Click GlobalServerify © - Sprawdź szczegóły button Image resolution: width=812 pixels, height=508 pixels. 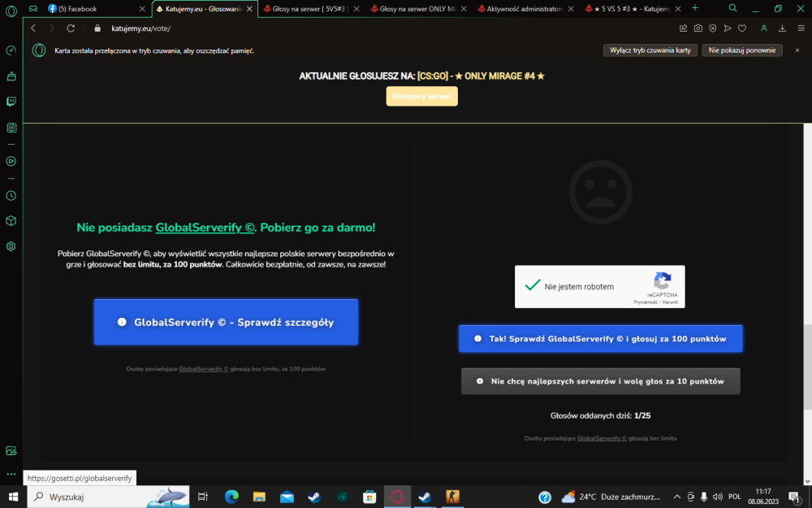pos(226,322)
